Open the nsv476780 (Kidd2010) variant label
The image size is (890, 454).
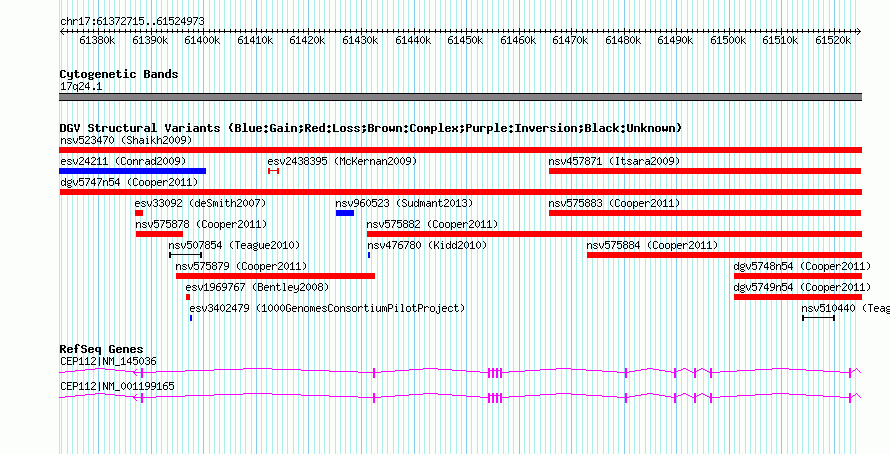click(427, 245)
